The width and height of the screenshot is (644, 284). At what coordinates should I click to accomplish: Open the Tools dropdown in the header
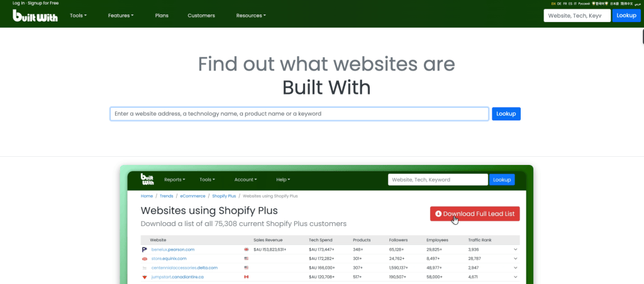78,16
